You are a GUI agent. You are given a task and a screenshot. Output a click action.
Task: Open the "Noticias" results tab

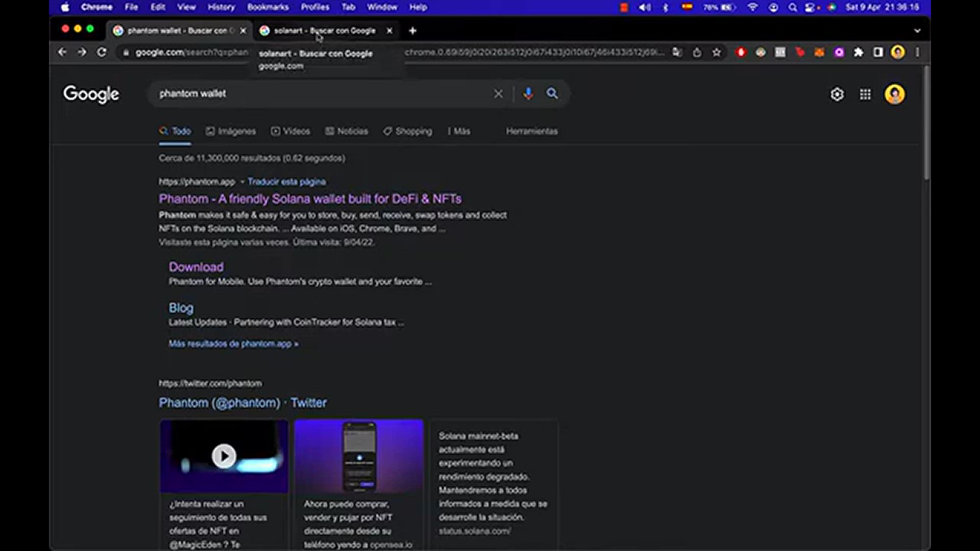tap(347, 131)
